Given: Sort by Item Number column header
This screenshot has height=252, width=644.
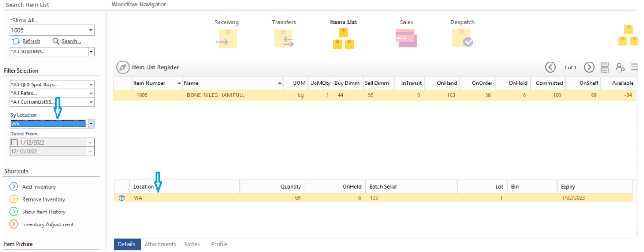Looking at the screenshot, I should point(157,83).
